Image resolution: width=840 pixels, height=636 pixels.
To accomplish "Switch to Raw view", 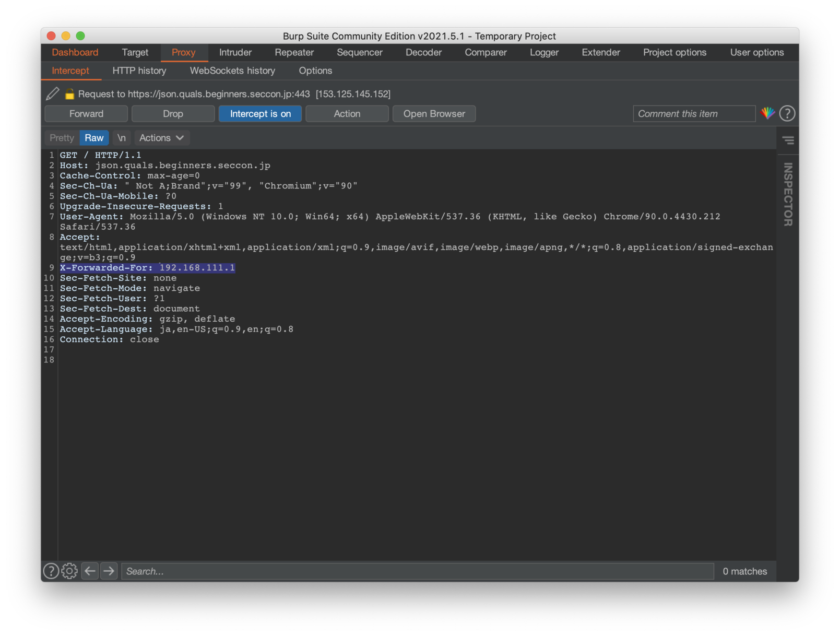I will point(94,138).
